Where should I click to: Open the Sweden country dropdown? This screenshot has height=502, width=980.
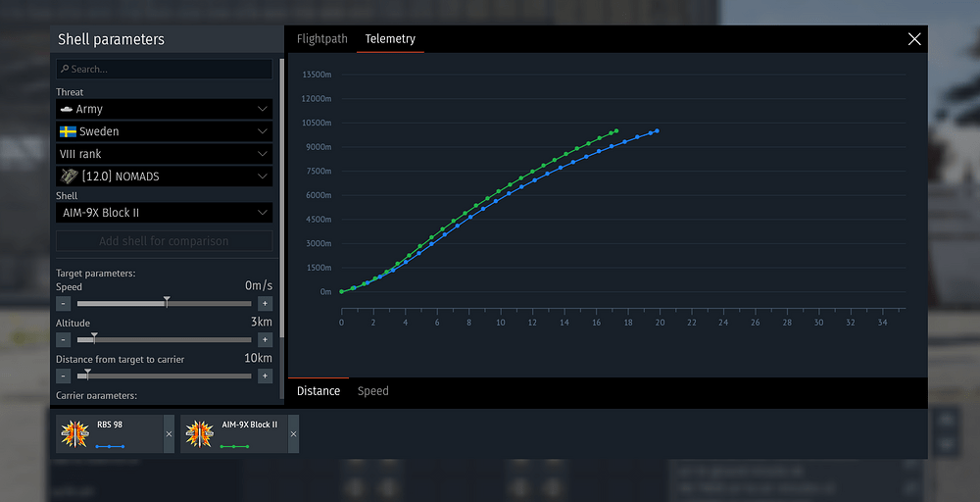pyautogui.click(x=165, y=131)
